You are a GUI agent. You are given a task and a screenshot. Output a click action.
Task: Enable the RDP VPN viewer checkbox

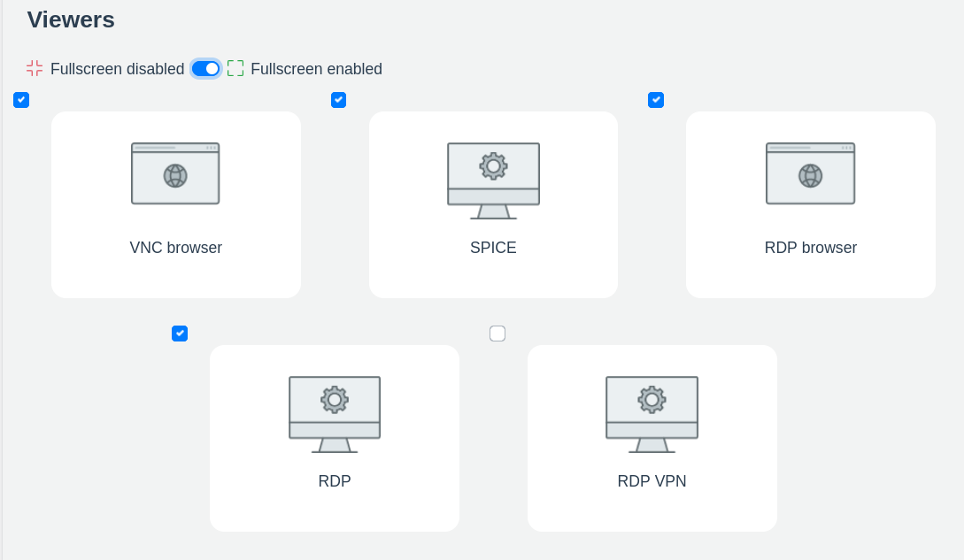pyautogui.click(x=497, y=334)
